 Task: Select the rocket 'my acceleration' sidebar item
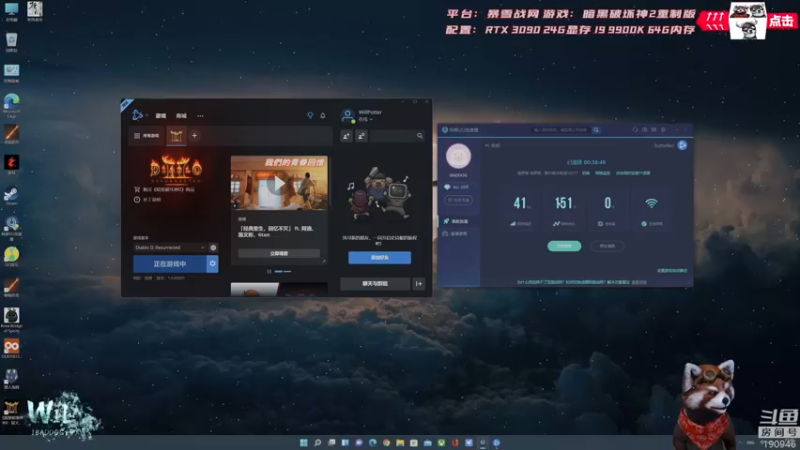pyautogui.click(x=458, y=221)
